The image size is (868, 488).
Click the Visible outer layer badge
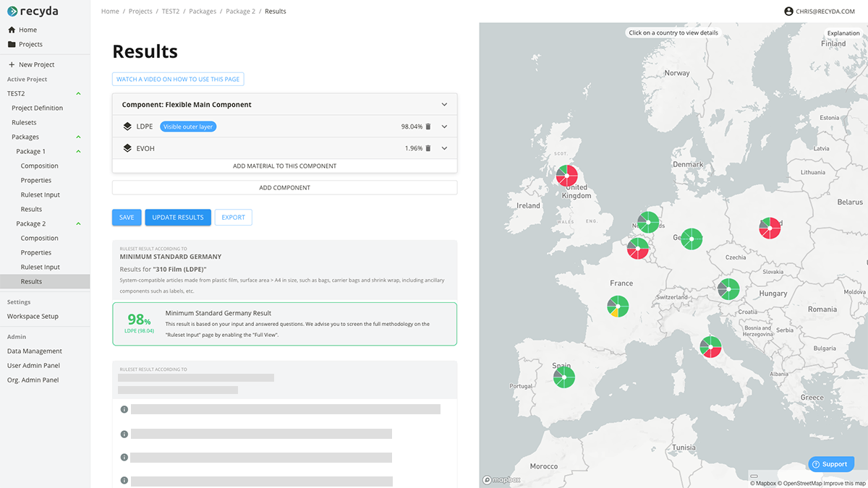tap(188, 127)
